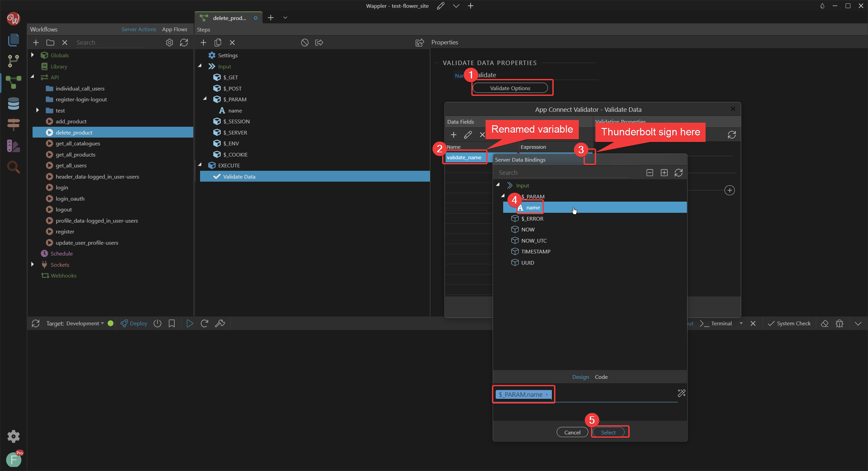Open the Theme manager sidebar icon
The height and width of the screenshot is (471, 868).
click(13, 146)
